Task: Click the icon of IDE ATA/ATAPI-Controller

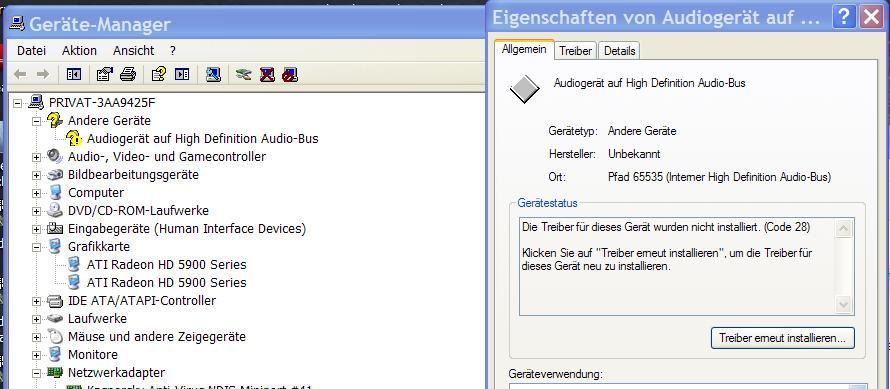Action: point(54,300)
